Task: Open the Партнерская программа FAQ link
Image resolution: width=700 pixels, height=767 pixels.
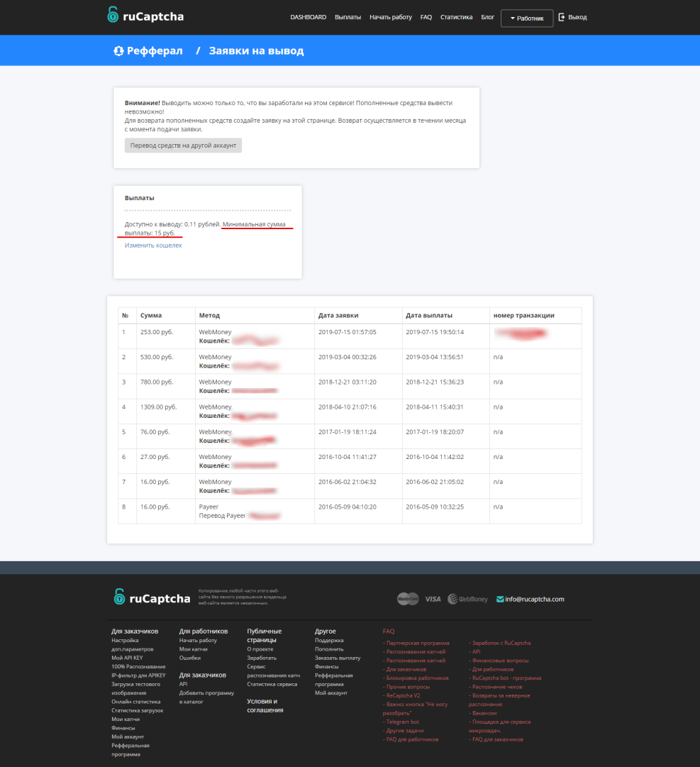Action: pyautogui.click(x=416, y=643)
